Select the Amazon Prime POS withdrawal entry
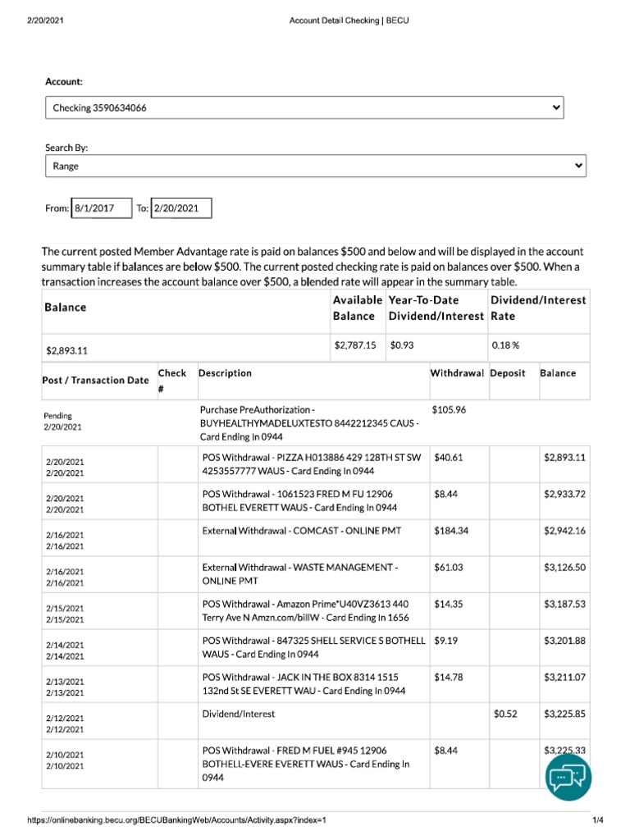Screen dimensions: 630x840 [x=316, y=610]
